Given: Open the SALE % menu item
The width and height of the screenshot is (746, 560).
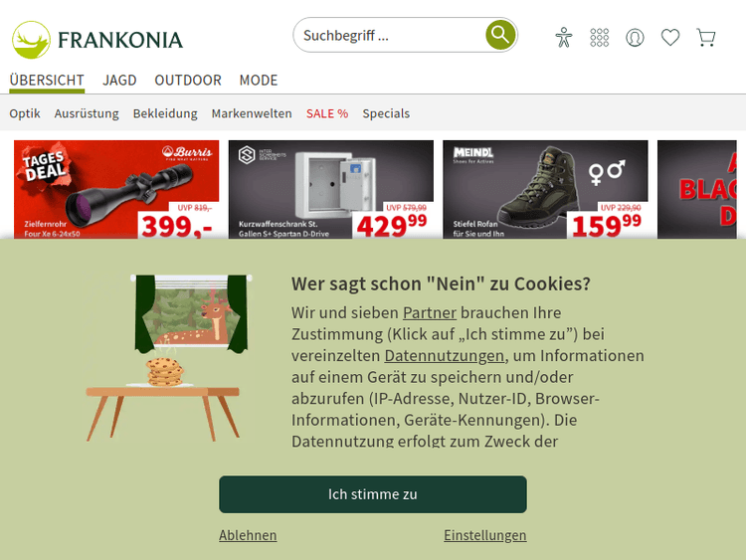Looking at the screenshot, I should [x=327, y=113].
